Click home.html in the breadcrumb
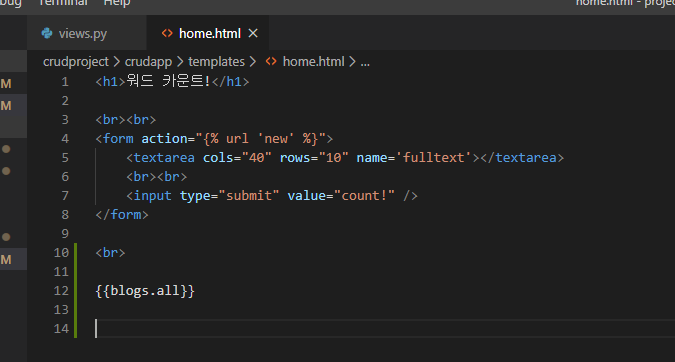675x362 pixels. 313,62
